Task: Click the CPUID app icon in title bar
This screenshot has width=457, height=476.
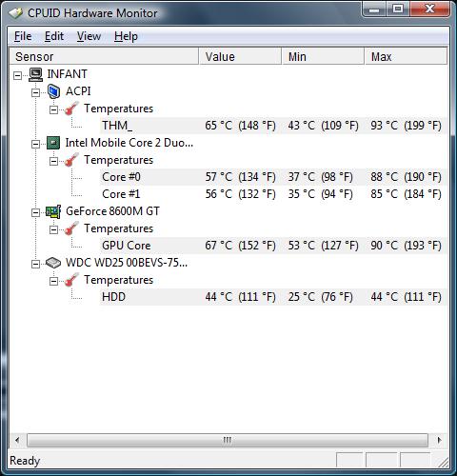Action: click(16, 13)
